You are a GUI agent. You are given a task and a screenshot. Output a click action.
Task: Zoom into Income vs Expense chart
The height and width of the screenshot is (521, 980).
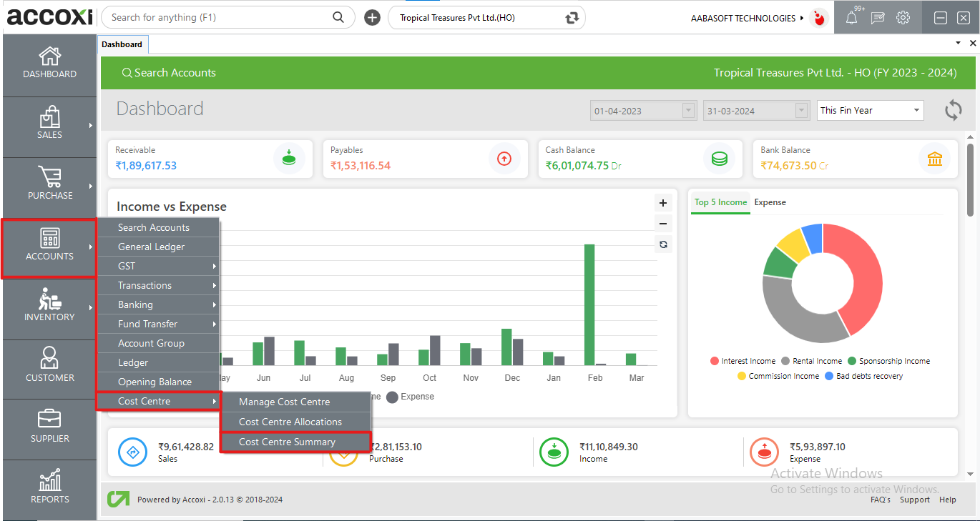(663, 202)
